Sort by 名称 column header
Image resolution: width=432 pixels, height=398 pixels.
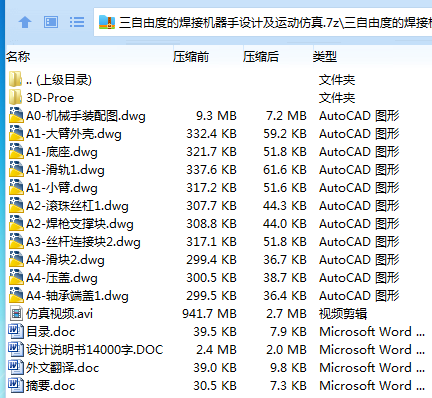click(x=18, y=57)
